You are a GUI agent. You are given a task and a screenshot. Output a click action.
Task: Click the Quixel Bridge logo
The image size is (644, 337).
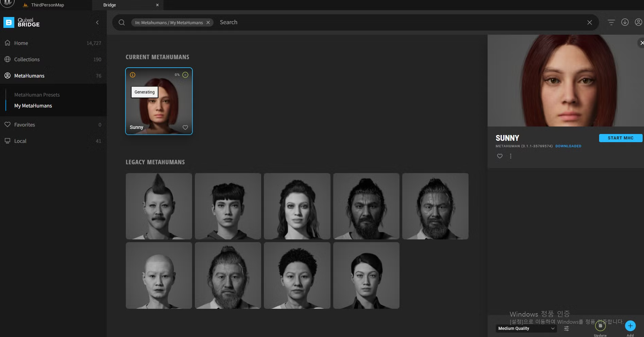point(22,22)
